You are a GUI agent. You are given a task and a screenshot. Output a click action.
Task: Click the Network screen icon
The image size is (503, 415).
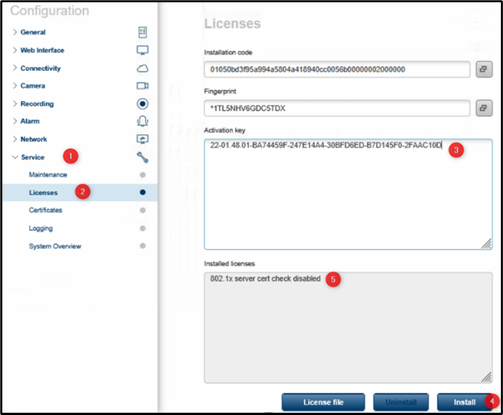point(142,139)
